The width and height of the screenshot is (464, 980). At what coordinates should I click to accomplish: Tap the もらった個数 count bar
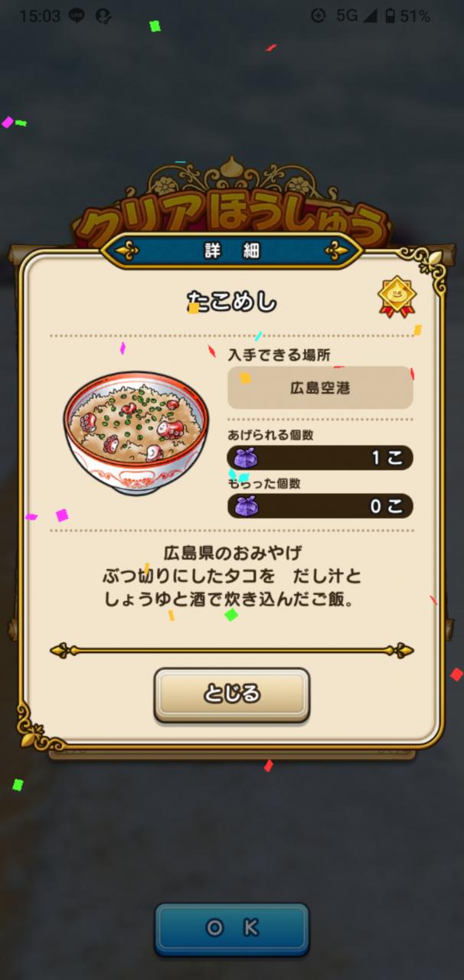320,506
